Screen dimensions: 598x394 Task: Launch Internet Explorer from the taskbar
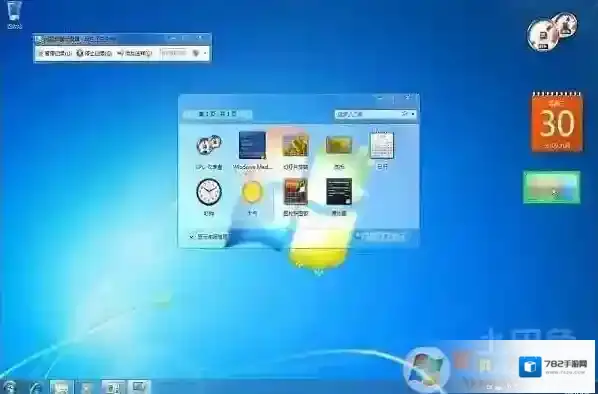[36, 388]
